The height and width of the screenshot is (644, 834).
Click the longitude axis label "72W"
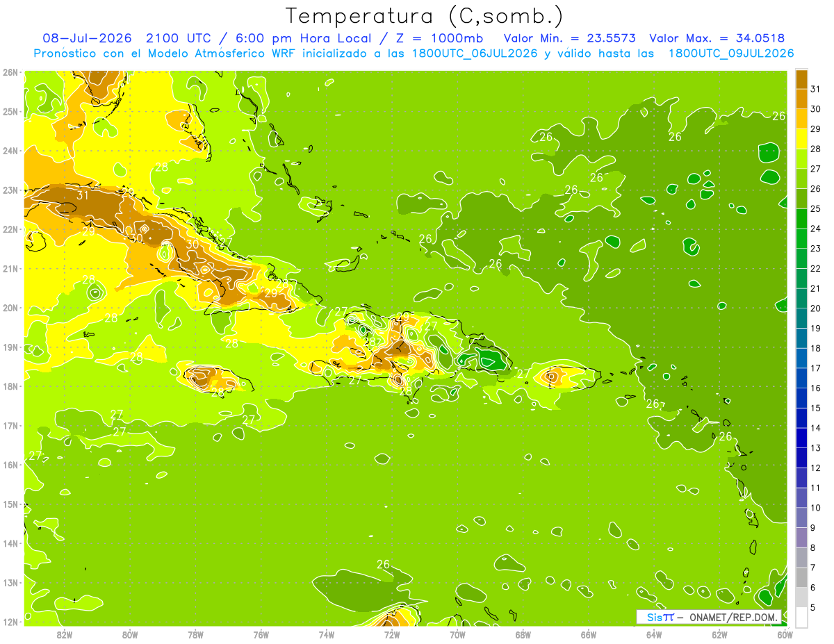[392, 634]
